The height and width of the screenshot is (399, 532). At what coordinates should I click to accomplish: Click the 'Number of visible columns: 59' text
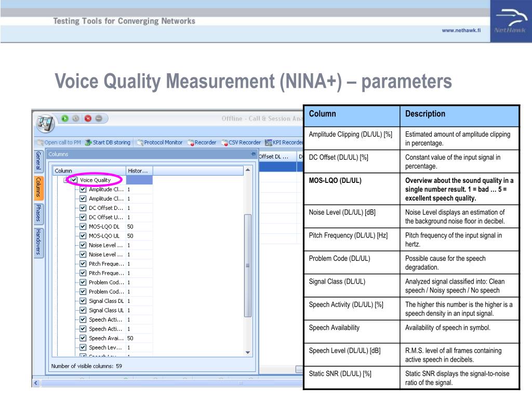coord(87,366)
